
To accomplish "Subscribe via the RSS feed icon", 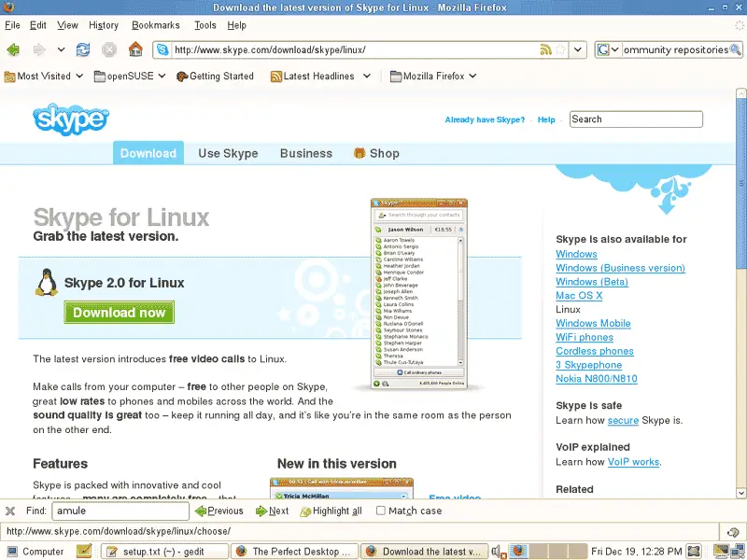I will 545,49.
